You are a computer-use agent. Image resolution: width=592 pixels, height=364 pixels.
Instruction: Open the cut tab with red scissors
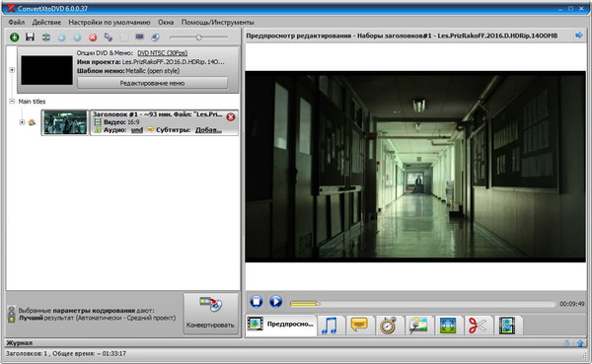[478, 326]
